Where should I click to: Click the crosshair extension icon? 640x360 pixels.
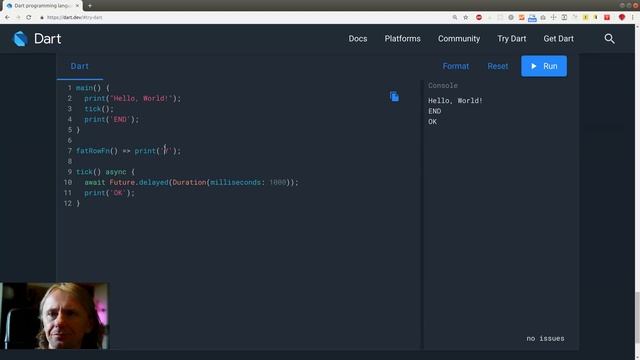click(553, 18)
